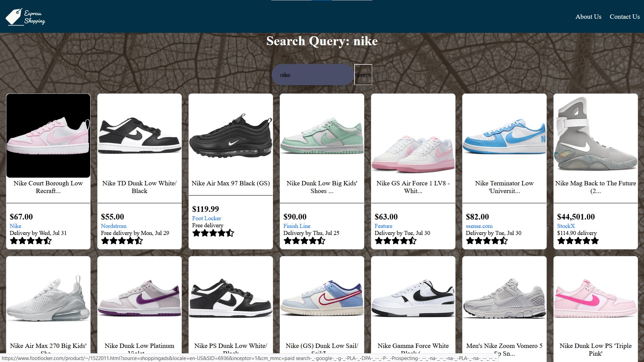Open the Nike TD Dunk Low White/Black image
The height and width of the screenshot is (362, 644).
click(140, 136)
